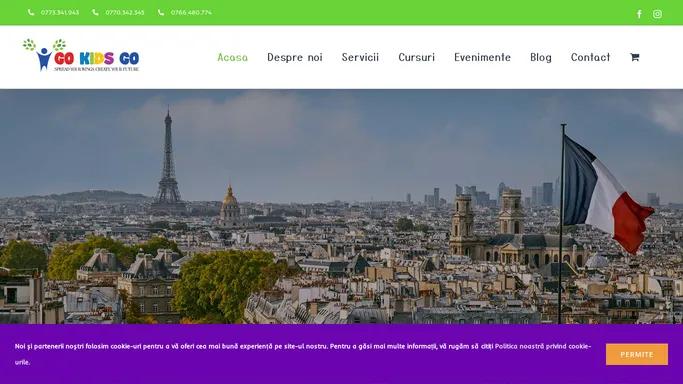Open the Instagram profile icon
Viewport: 683px width, 384px height.
click(657, 14)
